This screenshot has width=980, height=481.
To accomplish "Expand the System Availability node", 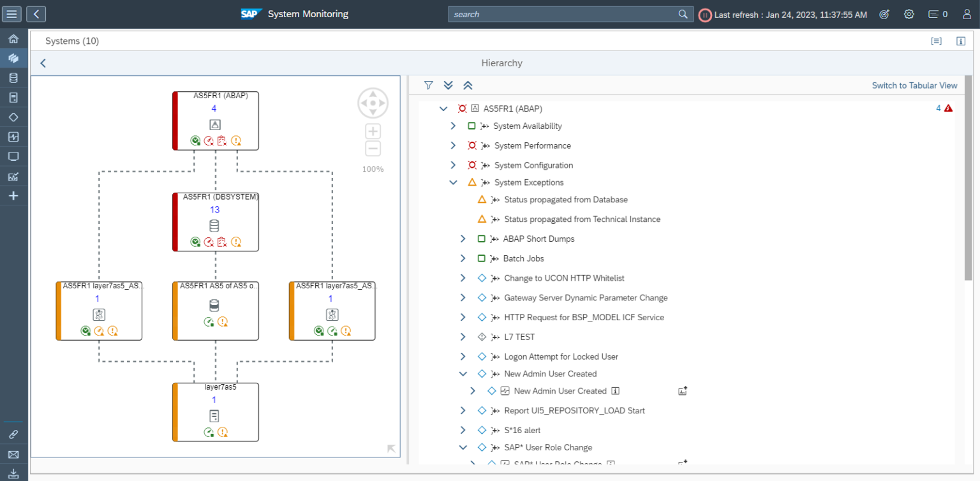I will click(x=453, y=126).
